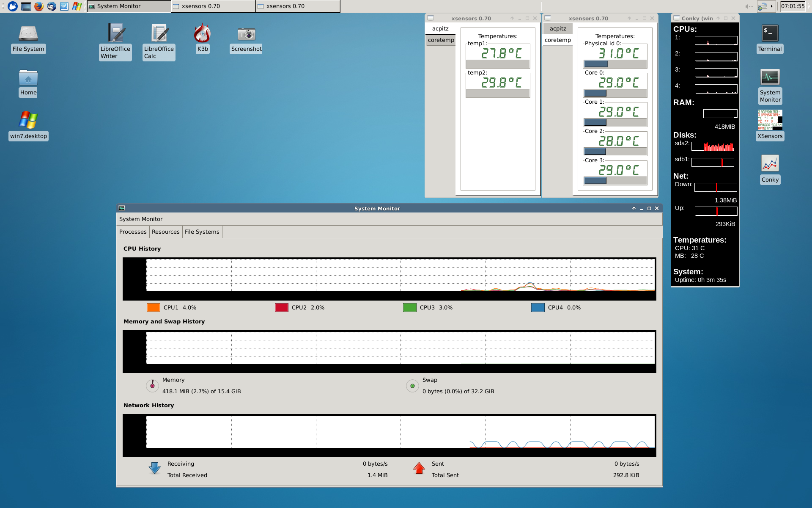The image size is (812, 508).
Task: Open the Conky desktop launcher
Action: pyautogui.click(x=770, y=163)
